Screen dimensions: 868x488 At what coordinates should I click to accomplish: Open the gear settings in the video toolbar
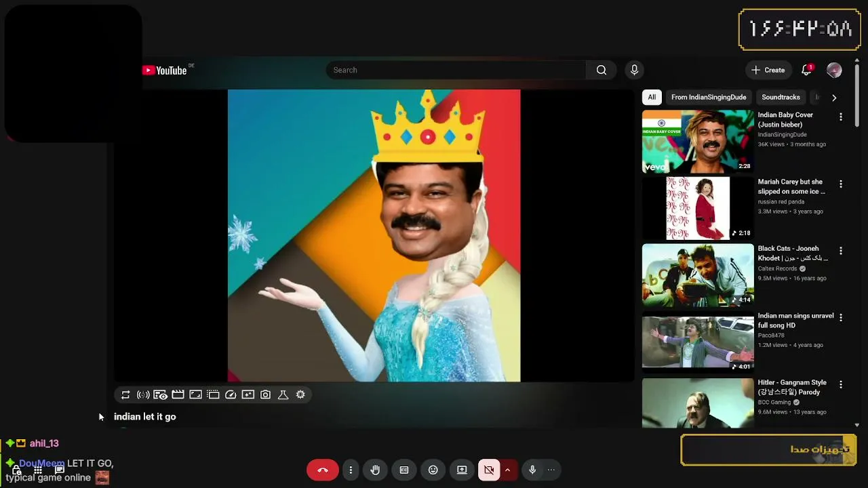tap(300, 394)
